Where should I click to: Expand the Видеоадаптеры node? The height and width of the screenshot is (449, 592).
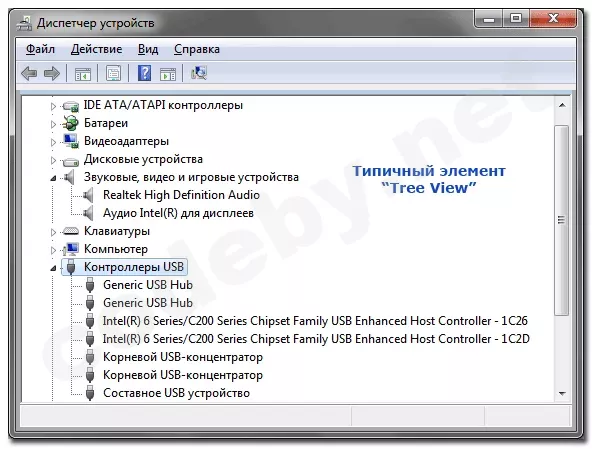click(53, 142)
